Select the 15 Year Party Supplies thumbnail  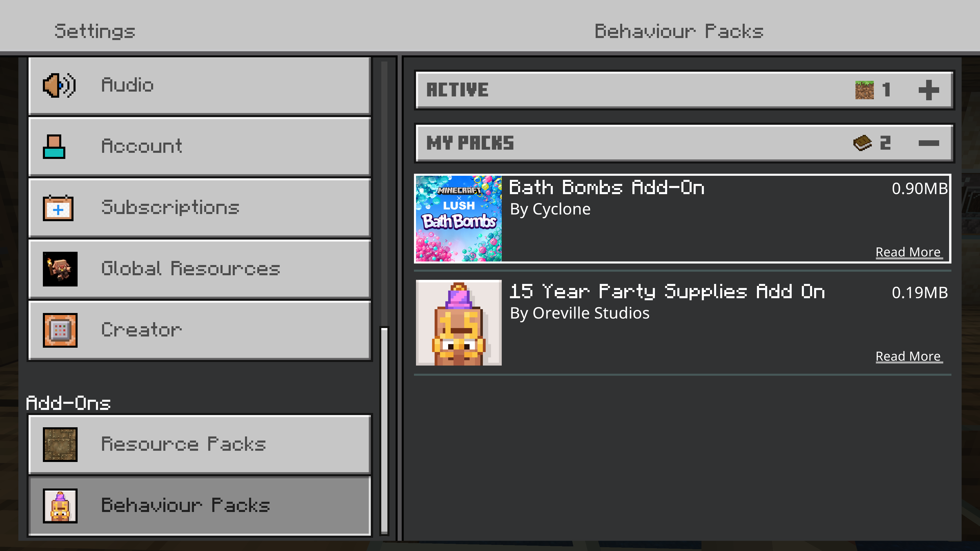pos(459,323)
